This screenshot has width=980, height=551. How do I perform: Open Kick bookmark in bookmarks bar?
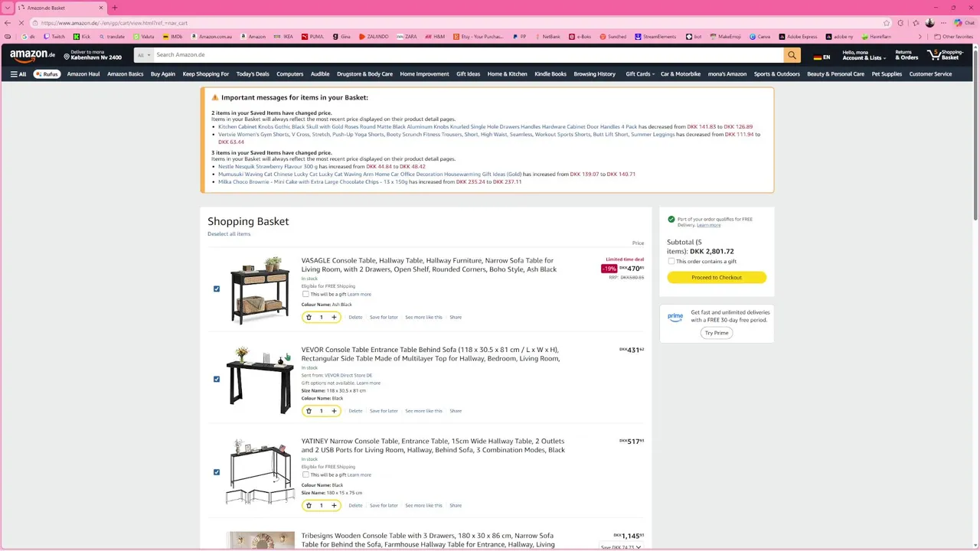[82, 37]
